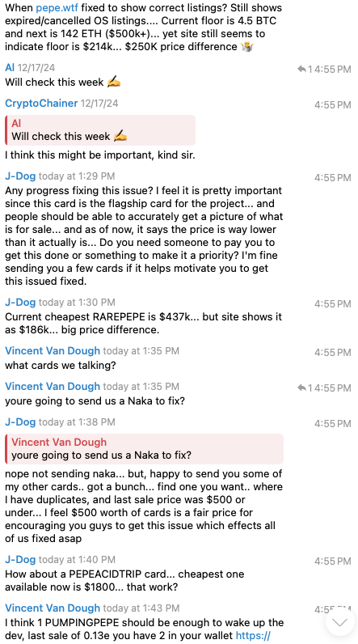Click J-Dog name on PEPEACIDTRIP message
The width and height of the screenshot is (358, 644).
tap(20, 559)
